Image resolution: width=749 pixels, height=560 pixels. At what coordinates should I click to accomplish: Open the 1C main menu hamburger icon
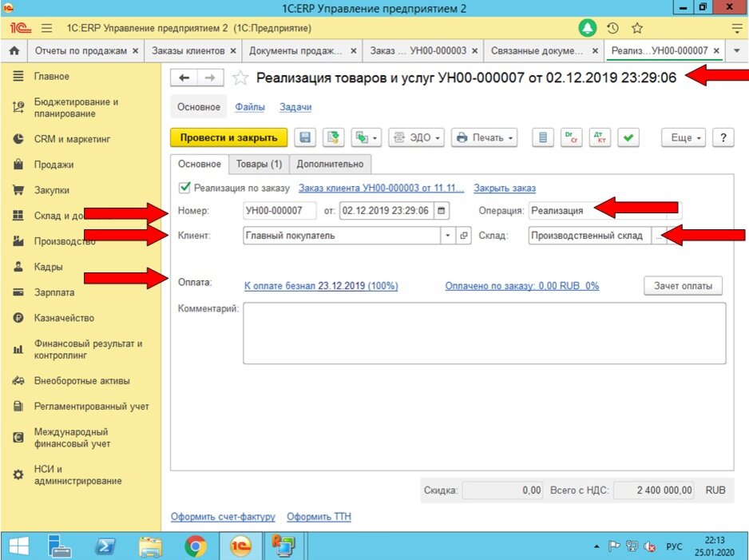click(x=46, y=28)
